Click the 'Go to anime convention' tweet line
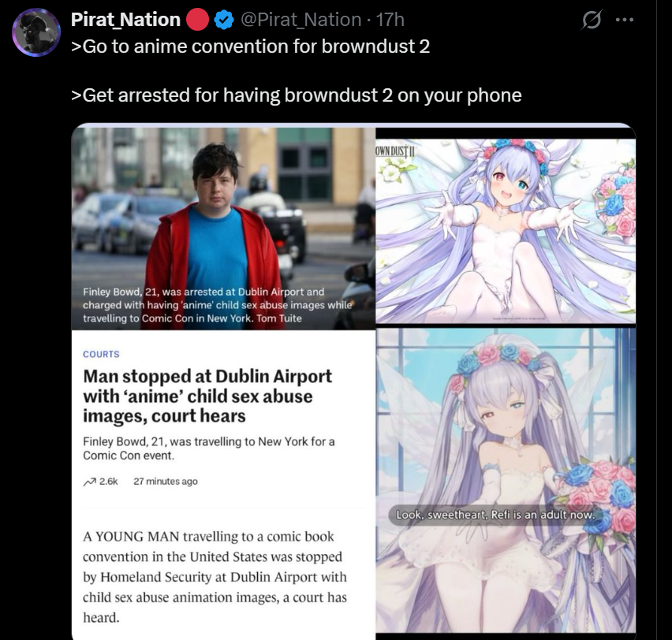Viewport: 672px width, 640px height. (x=250, y=47)
